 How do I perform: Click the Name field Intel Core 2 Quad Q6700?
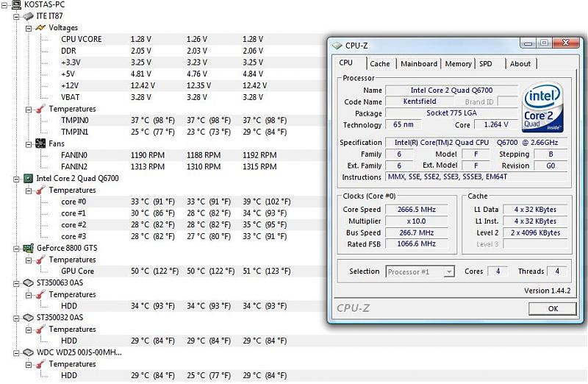(x=451, y=90)
